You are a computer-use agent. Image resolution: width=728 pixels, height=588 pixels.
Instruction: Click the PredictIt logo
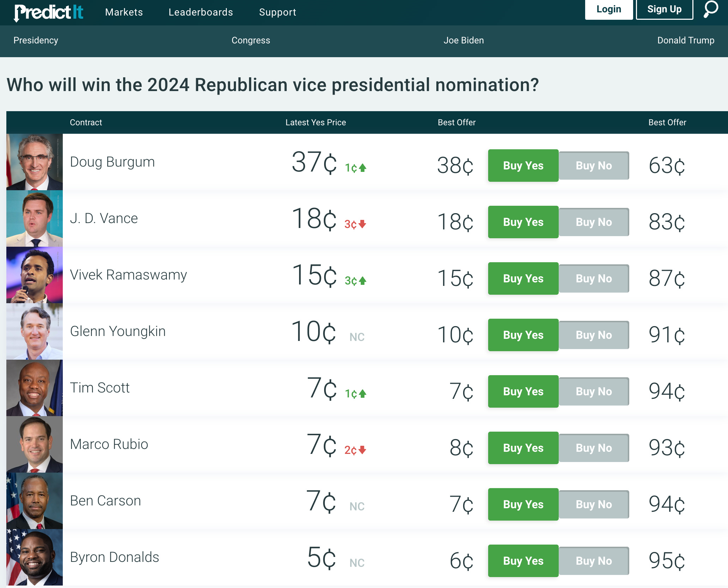pos(49,12)
